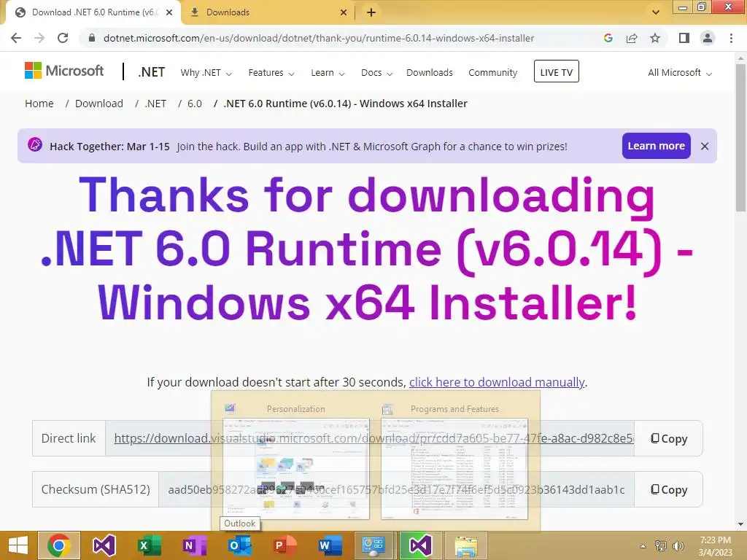
Task: Open the second Visual Studio taskbar icon
Action: point(419,545)
